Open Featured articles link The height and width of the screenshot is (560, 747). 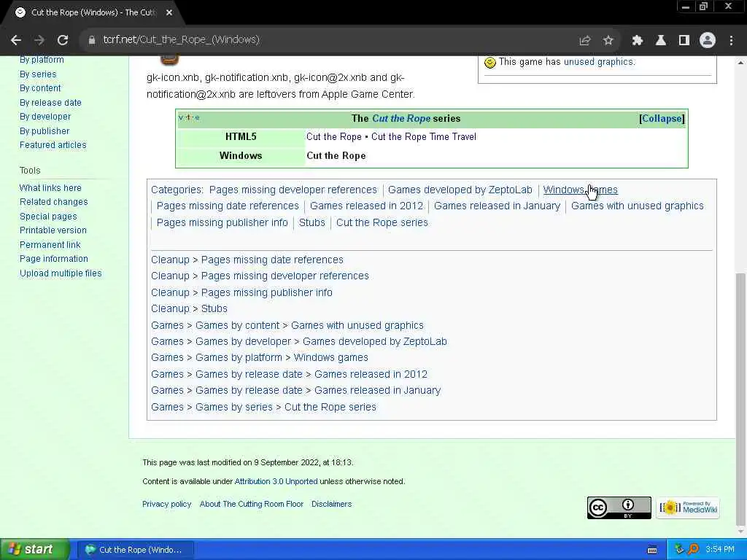click(53, 145)
